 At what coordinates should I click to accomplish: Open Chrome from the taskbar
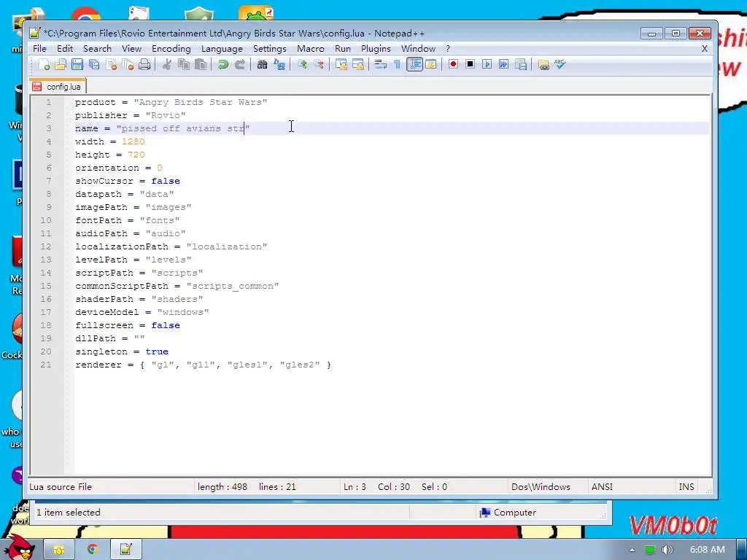tap(93, 550)
